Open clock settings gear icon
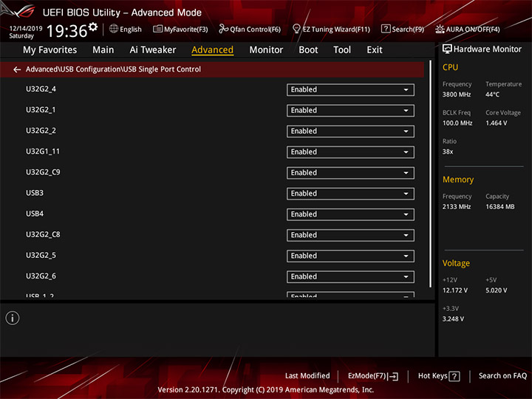 [93, 26]
